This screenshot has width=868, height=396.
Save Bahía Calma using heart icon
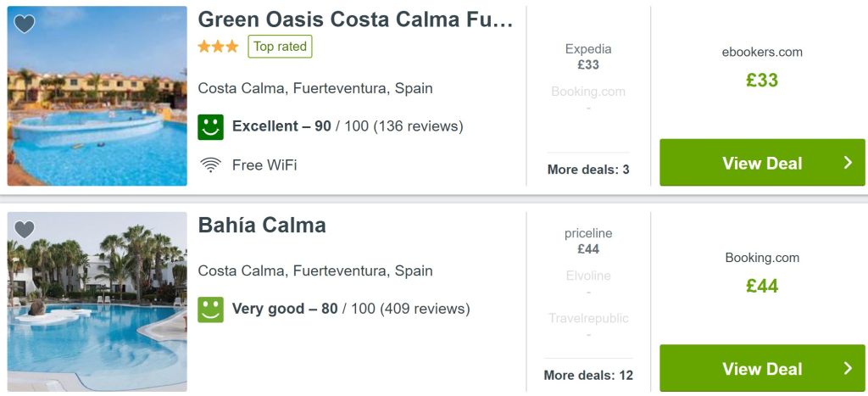25,229
